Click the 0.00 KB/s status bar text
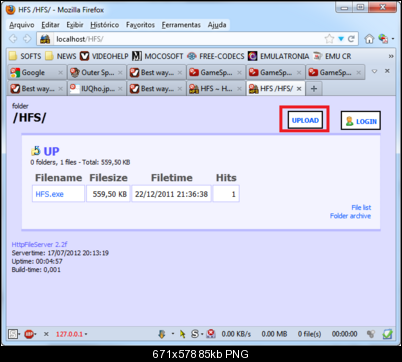 pos(236,334)
